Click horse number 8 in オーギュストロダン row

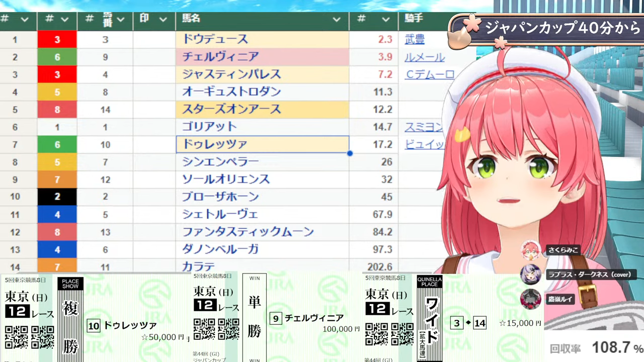105,92
